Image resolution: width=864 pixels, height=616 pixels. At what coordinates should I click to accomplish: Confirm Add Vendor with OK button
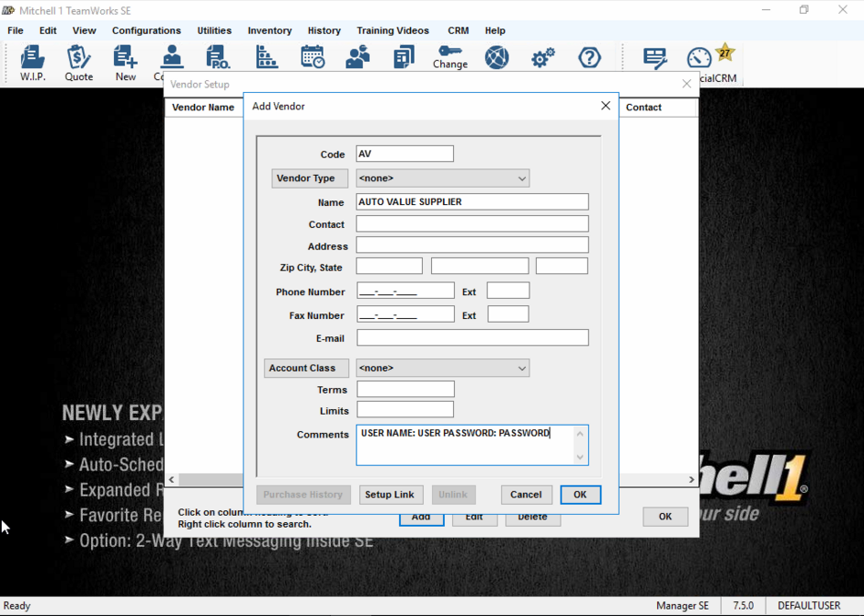coord(580,495)
